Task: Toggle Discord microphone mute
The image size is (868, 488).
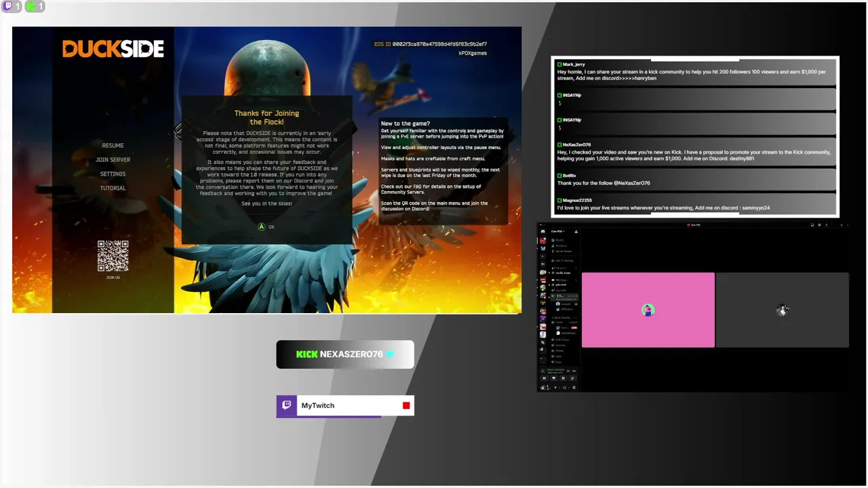Action: click(555, 387)
